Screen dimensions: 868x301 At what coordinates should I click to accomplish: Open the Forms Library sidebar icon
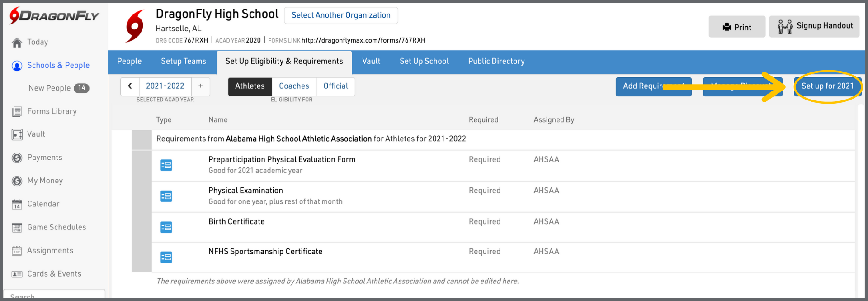pos(17,112)
